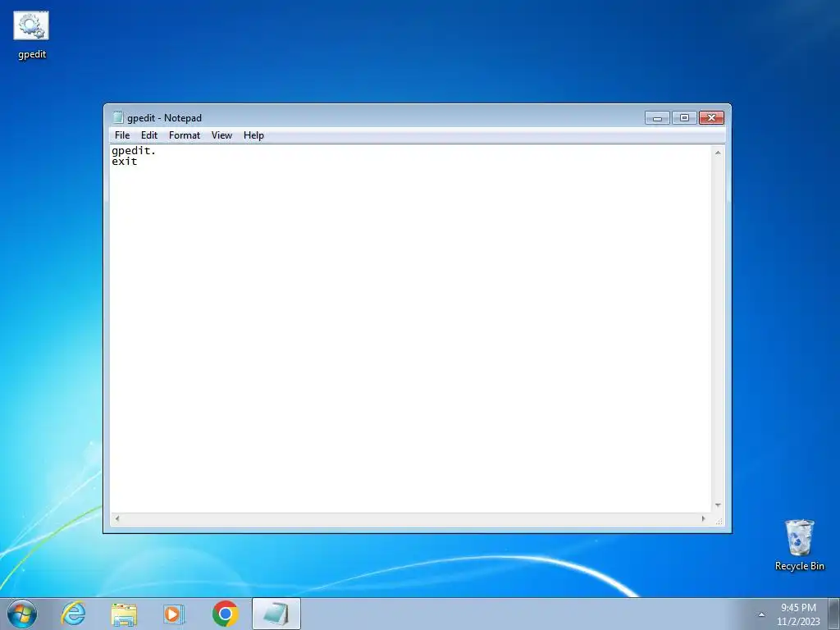Select the Notepad taskbar button

point(276,614)
